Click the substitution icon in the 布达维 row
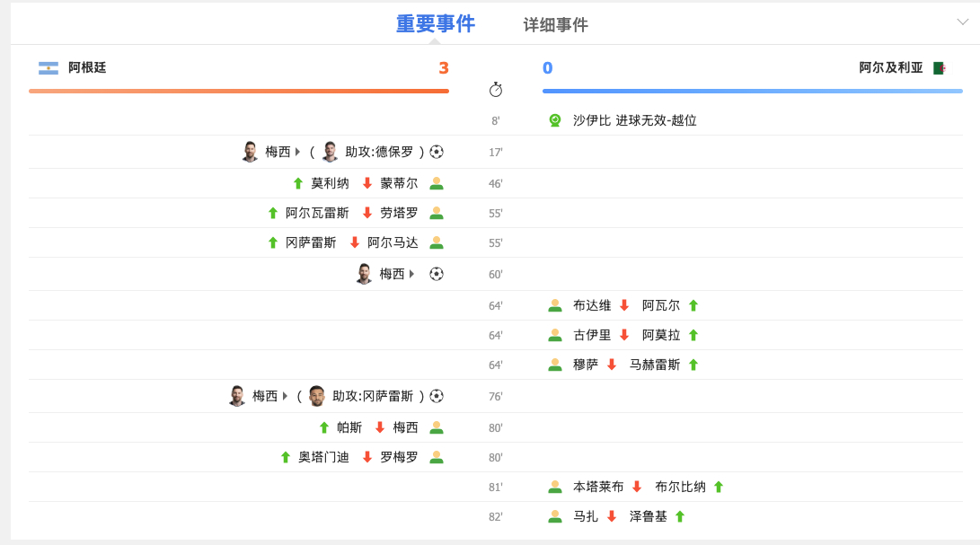The height and width of the screenshot is (545, 980). pyautogui.click(x=554, y=305)
